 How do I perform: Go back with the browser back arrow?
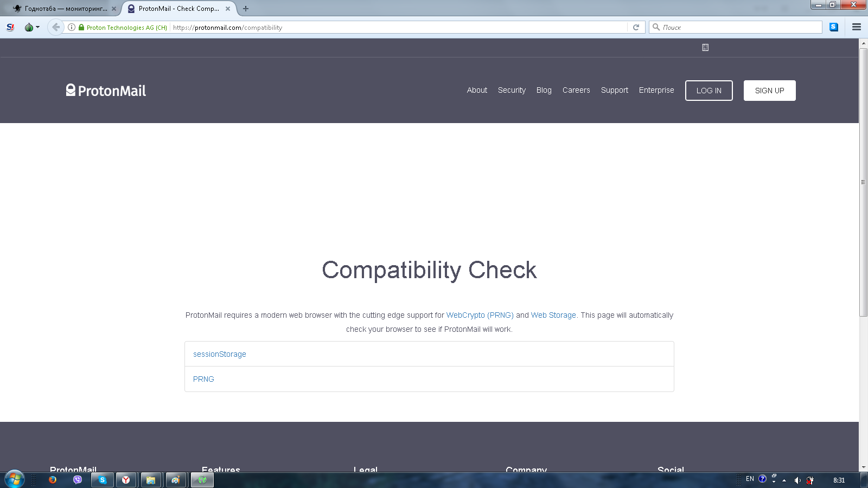coord(55,27)
